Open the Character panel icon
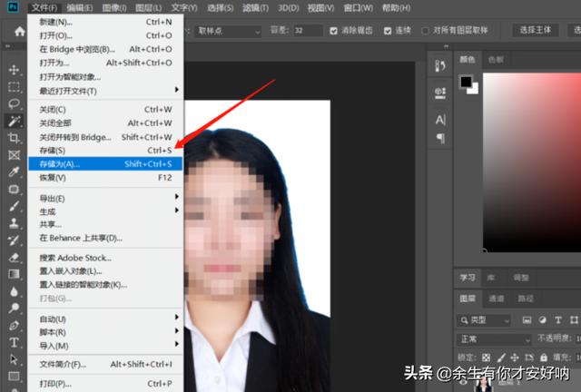This screenshot has height=392, width=581. click(440, 120)
